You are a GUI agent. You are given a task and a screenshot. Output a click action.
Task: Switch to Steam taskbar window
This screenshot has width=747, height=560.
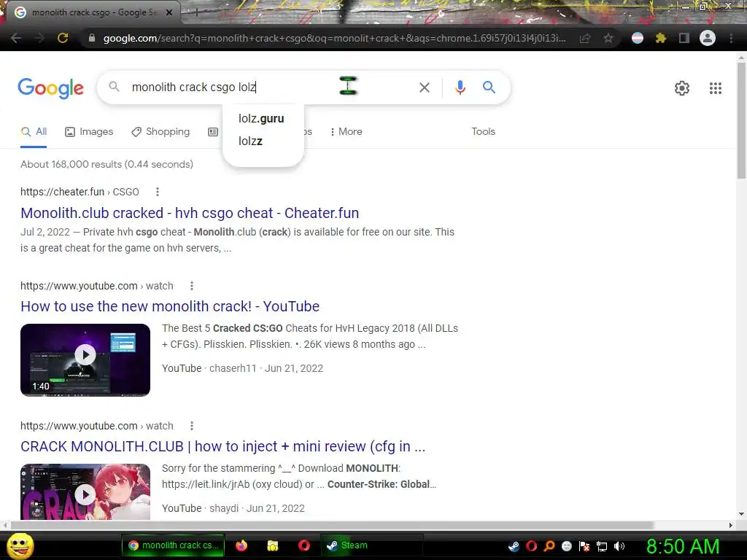(371, 545)
